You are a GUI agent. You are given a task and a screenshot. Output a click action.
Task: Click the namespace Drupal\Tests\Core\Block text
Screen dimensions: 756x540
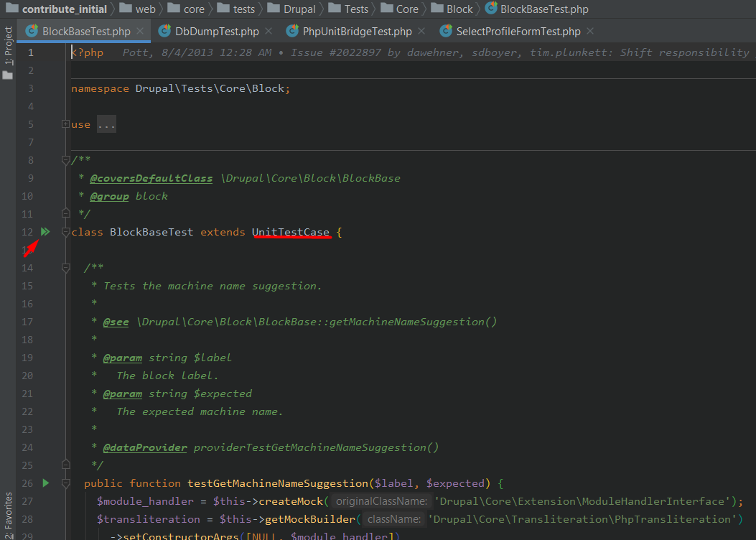pos(181,89)
